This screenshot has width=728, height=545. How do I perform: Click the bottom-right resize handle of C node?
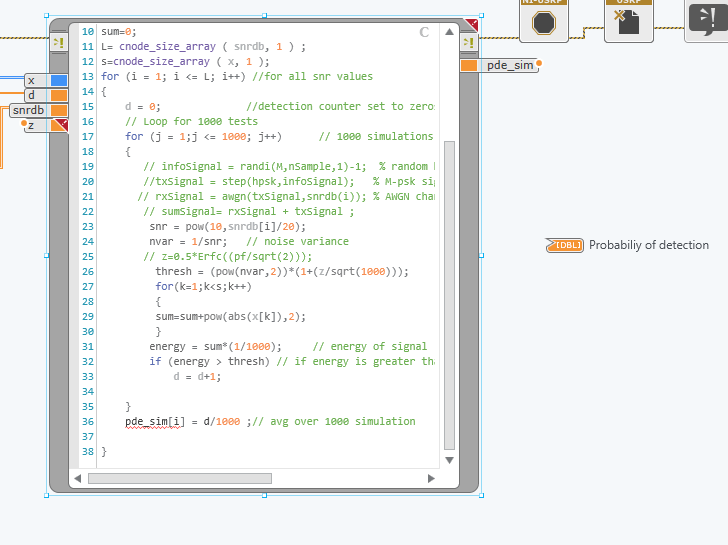coord(481,495)
